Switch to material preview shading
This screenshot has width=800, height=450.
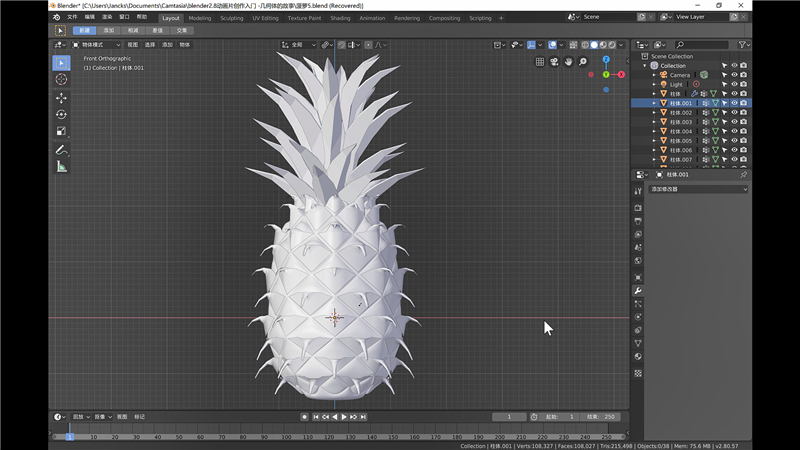click(x=603, y=45)
